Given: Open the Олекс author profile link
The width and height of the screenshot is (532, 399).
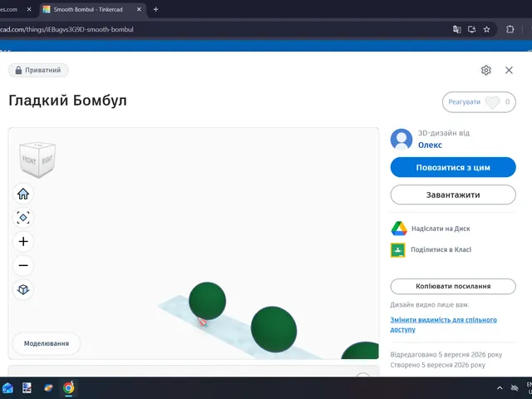Looking at the screenshot, I should click(430, 145).
